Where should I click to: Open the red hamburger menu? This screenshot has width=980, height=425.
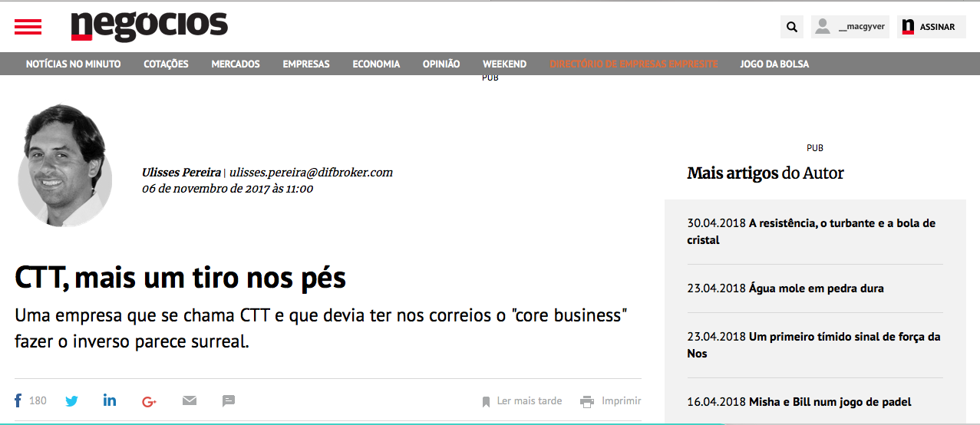(x=28, y=27)
